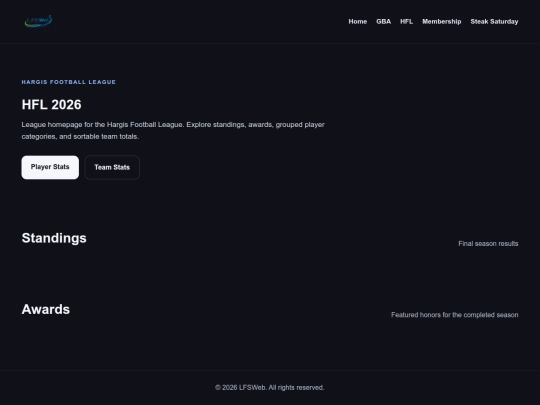540x405 pixels.
Task: Click the footer copyright LFSWeb text
Action: (270, 387)
